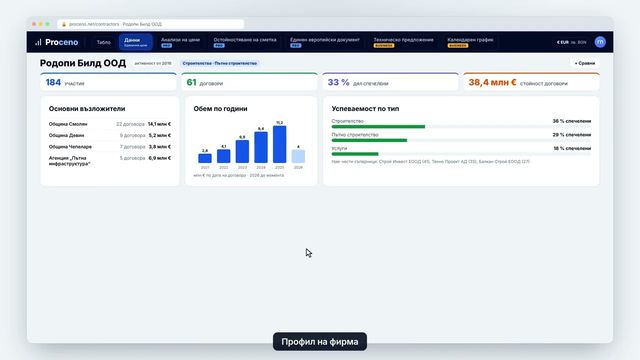The image size is (640, 360).
Task: Select the Данни tab
Action: click(136, 42)
